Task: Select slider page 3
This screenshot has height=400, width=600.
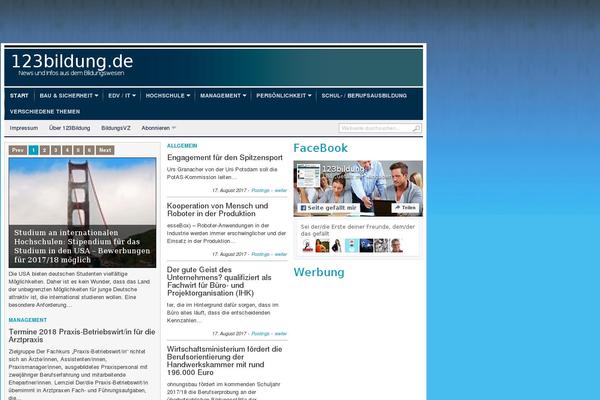Action: [x=56, y=150]
